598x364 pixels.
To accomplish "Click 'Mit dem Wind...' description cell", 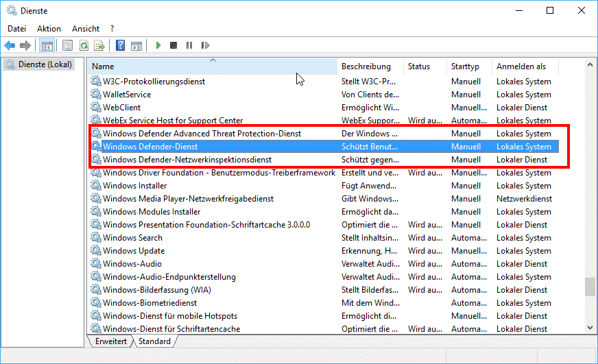I will tap(370, 302).
